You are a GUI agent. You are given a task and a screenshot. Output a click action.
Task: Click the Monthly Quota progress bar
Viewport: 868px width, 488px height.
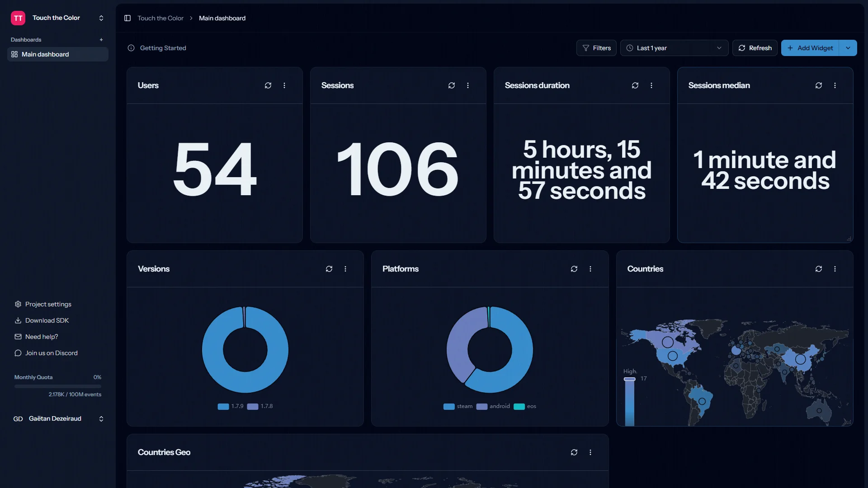tap(58, 386)
